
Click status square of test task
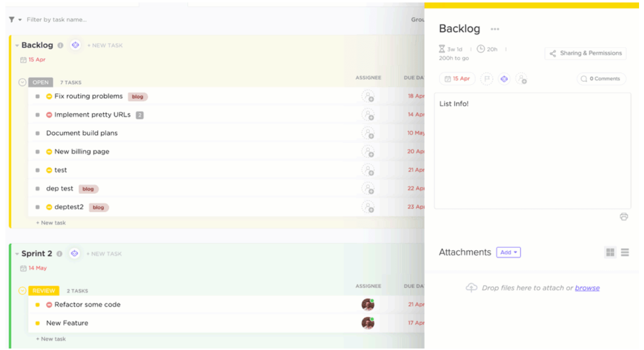(x=38, y=170)
